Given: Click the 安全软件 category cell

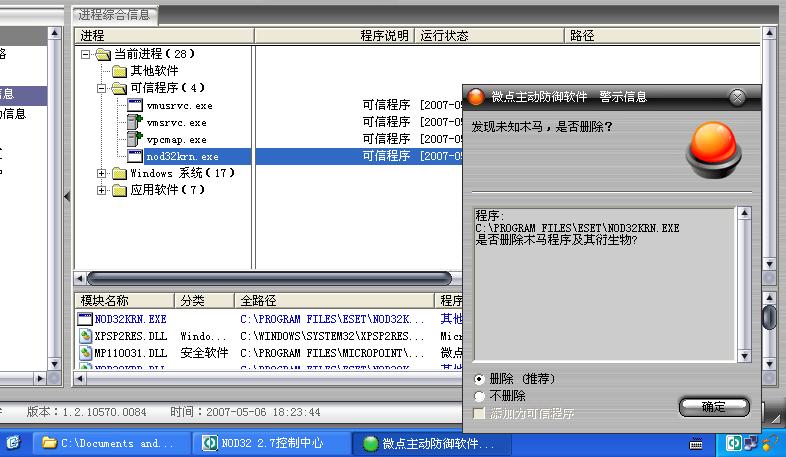Looking at the screenshot, I should click(x=204, y=353).
